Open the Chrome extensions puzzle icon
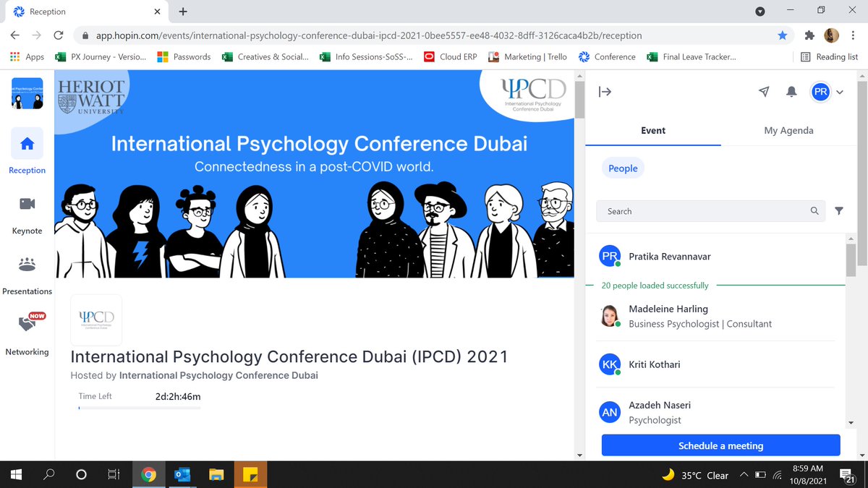The width and height of the screenshot is (868, 488). (809, 35)
